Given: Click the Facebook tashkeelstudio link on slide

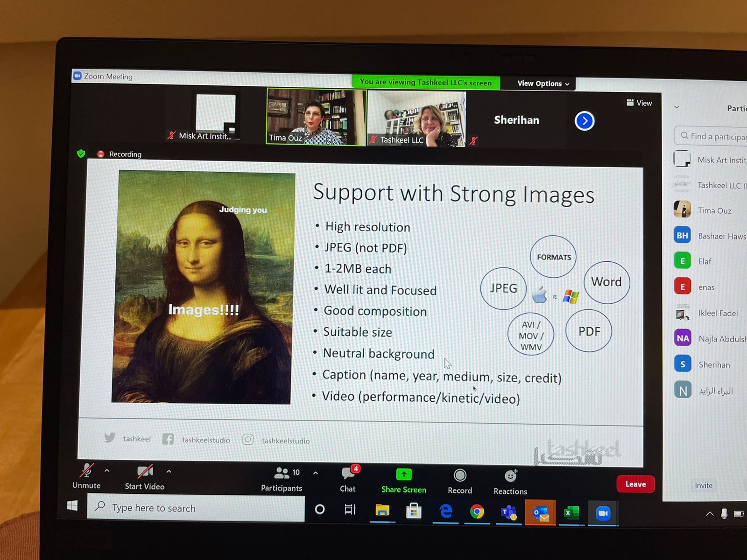Looking at the screenshot, I should [x=196, y=440].
